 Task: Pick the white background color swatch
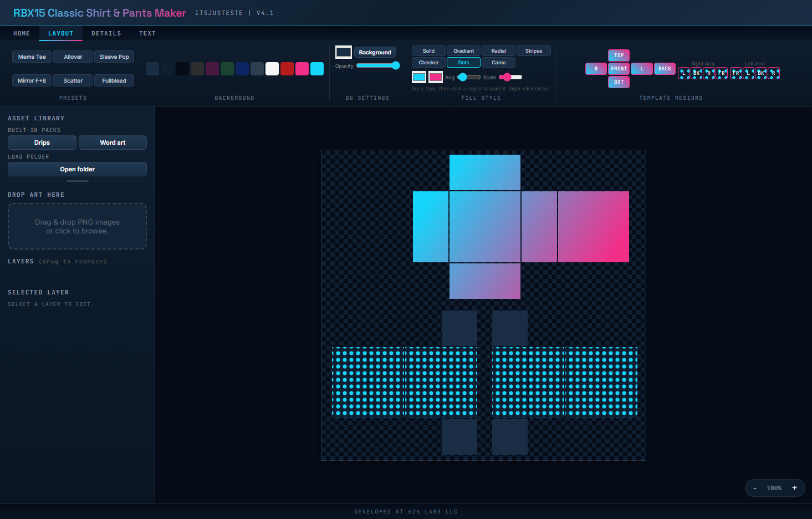coord(272,69)
